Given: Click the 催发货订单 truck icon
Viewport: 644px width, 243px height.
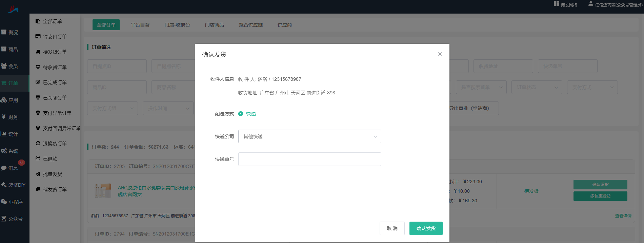Looking at the screenshot, I should (x=38, y=189).
